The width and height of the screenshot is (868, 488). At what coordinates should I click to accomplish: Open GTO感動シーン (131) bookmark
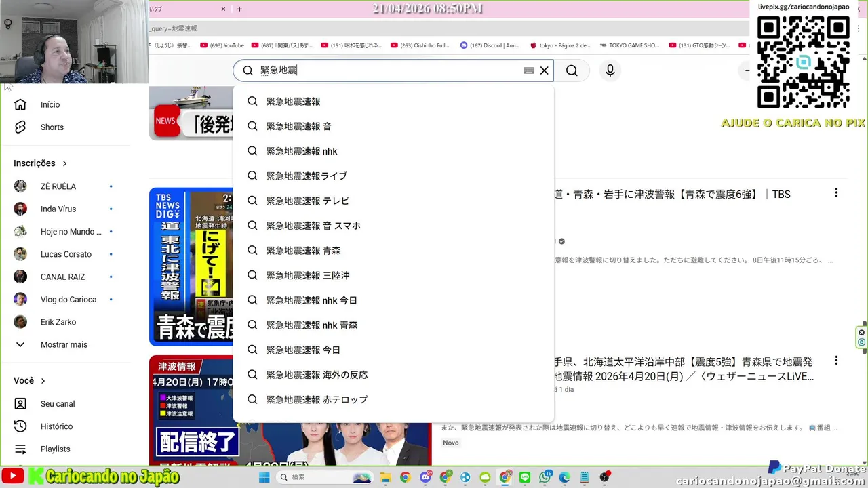tap(700, 45)
